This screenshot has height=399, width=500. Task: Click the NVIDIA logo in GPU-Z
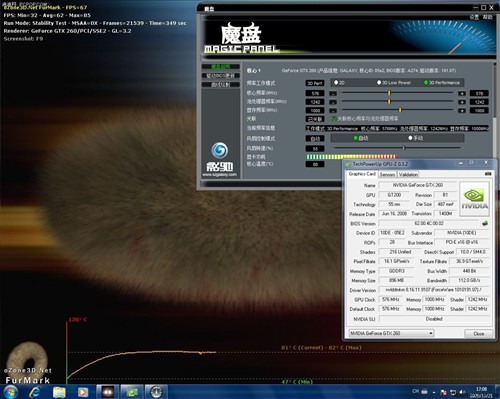[475, 199]
